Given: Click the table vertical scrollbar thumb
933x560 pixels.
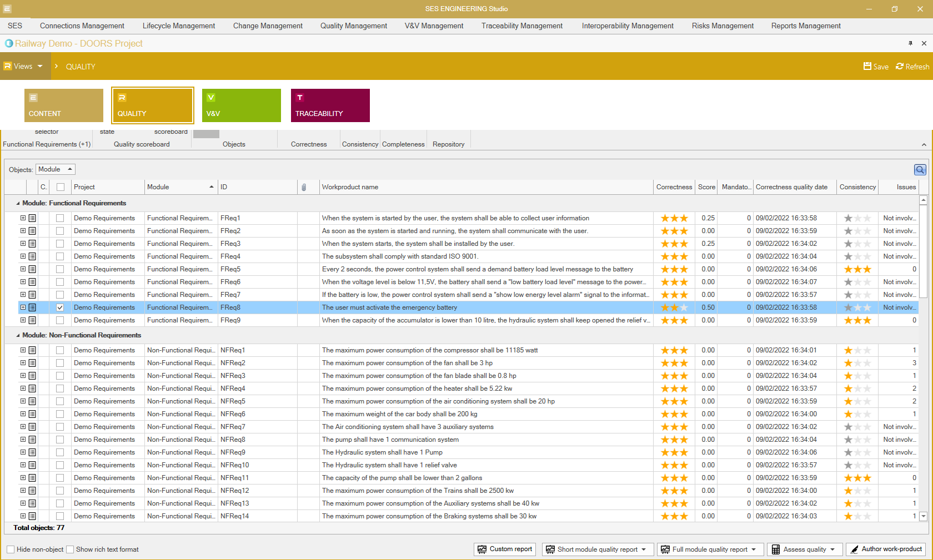Looking at the screenshot, I should coord(924,251).
